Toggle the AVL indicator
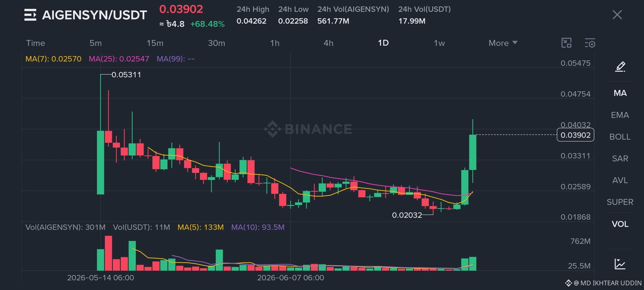644x290 pixels. click(x=620, y=180)
